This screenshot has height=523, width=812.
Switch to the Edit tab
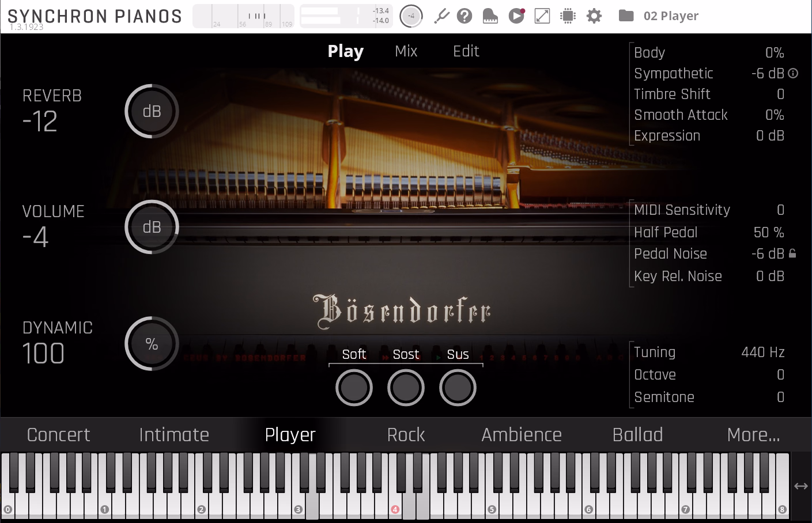pyautogui.click(x=466, y=51)
